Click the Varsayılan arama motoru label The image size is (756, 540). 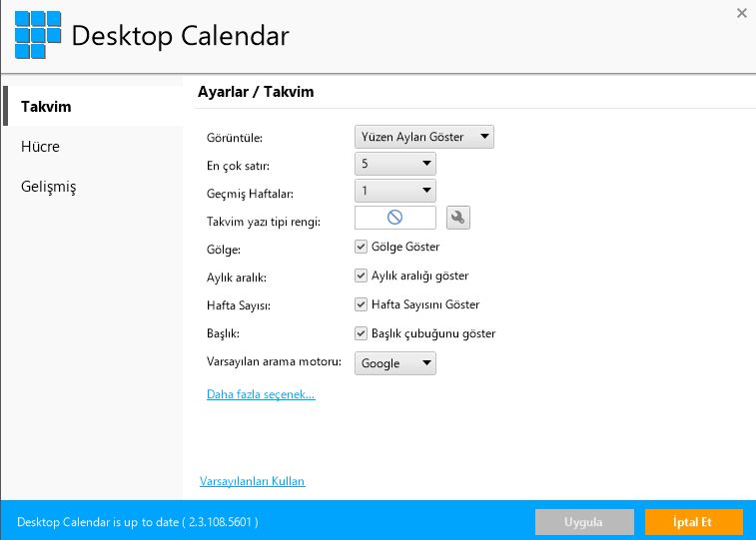tap(274, 361)
